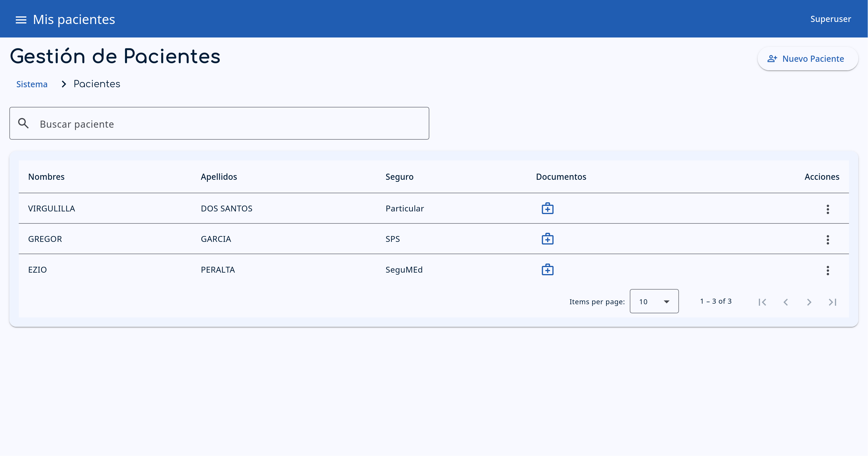Open the actions menu for GREGOR

click(828, 240)
